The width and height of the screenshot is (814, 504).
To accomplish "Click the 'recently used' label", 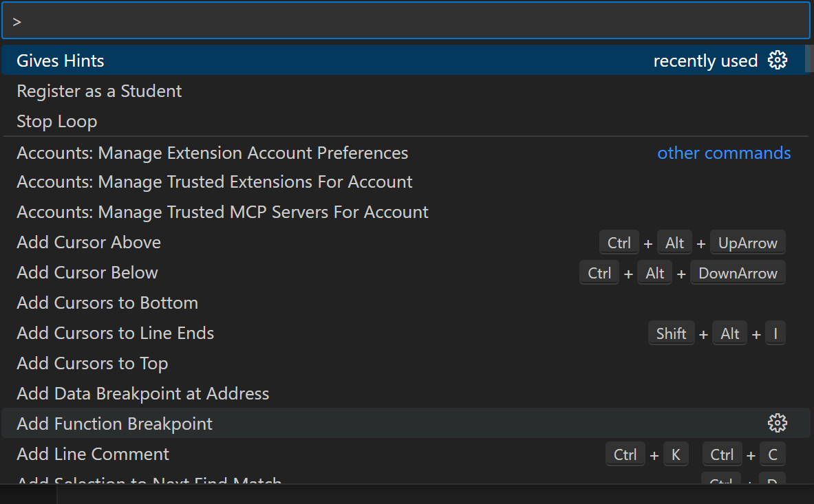I will 705,61.
